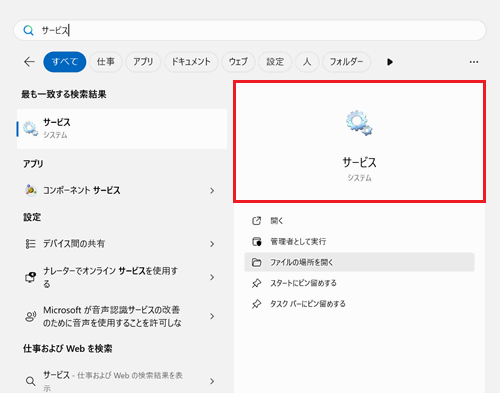Select the すべて filter tab

[x=65, y=62]
